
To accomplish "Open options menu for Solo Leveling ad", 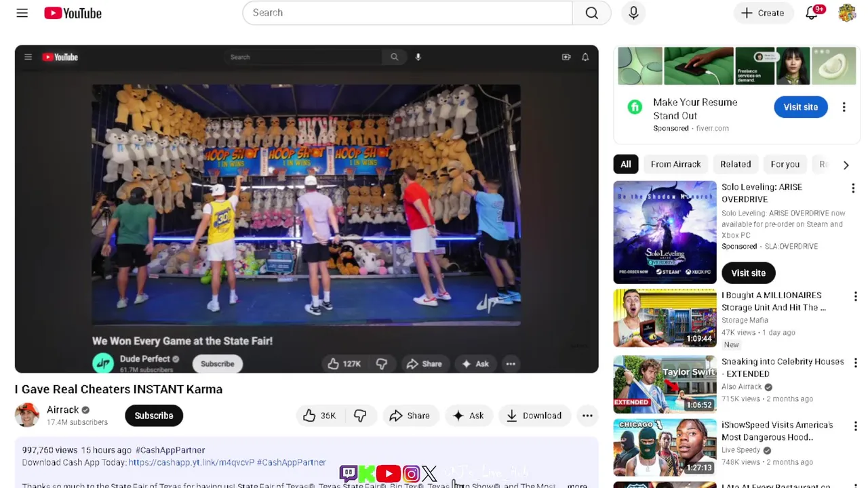I will tap(853, 188).
